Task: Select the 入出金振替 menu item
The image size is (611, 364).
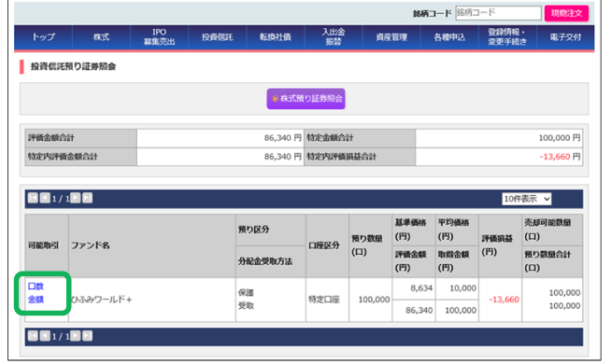Action: point(334,37)
